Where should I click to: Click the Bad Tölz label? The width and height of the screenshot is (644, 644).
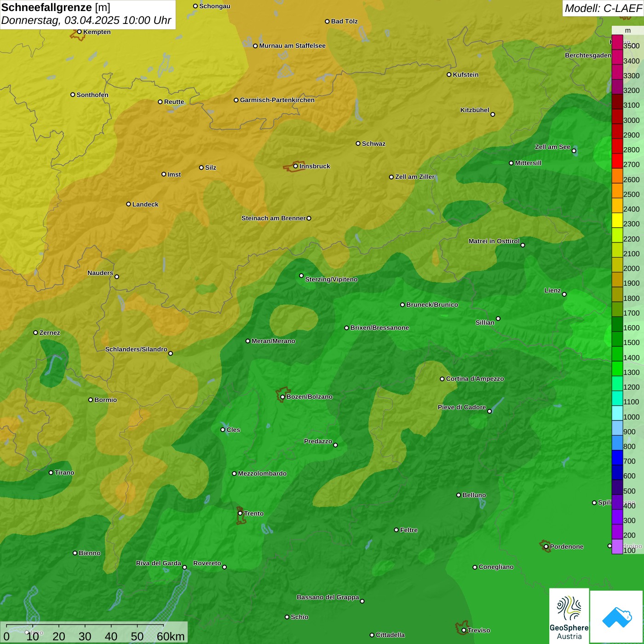click(x=344, y=21)
